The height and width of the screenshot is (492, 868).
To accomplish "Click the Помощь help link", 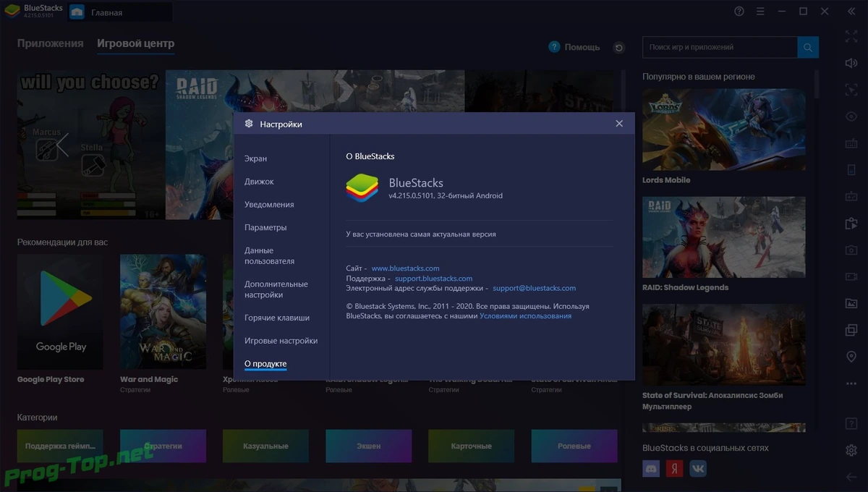I will 582,47.
